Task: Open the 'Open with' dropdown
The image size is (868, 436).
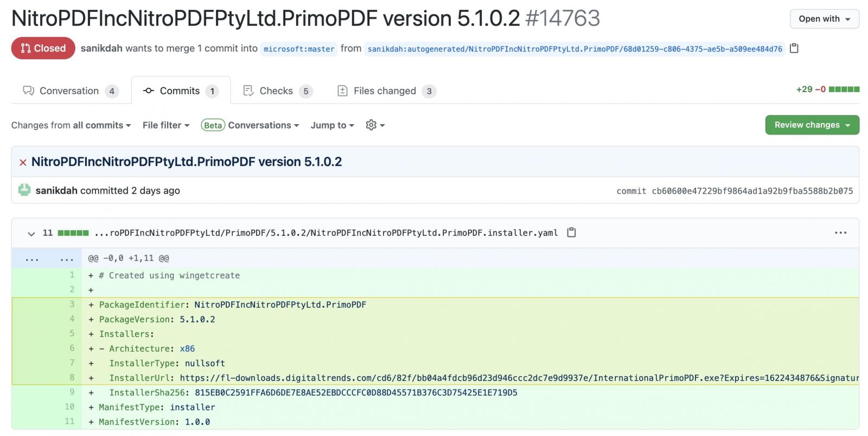Action: tap(824, 19)
